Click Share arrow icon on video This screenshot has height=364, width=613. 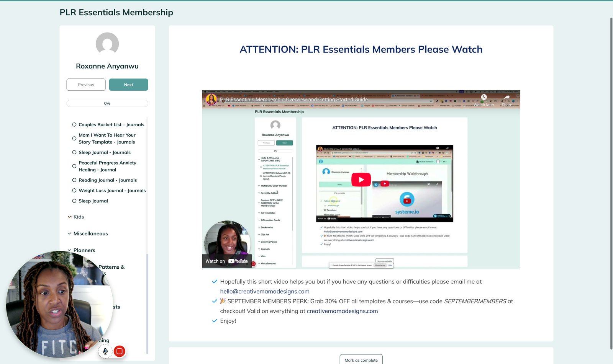pyautogui.click(x=507, y=97)
